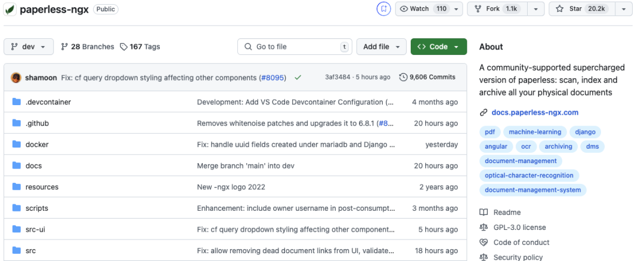Screen dimensions: 644x261
Task: Select the optical-character-recognition topic tag
Action: (x=529, y=176)
